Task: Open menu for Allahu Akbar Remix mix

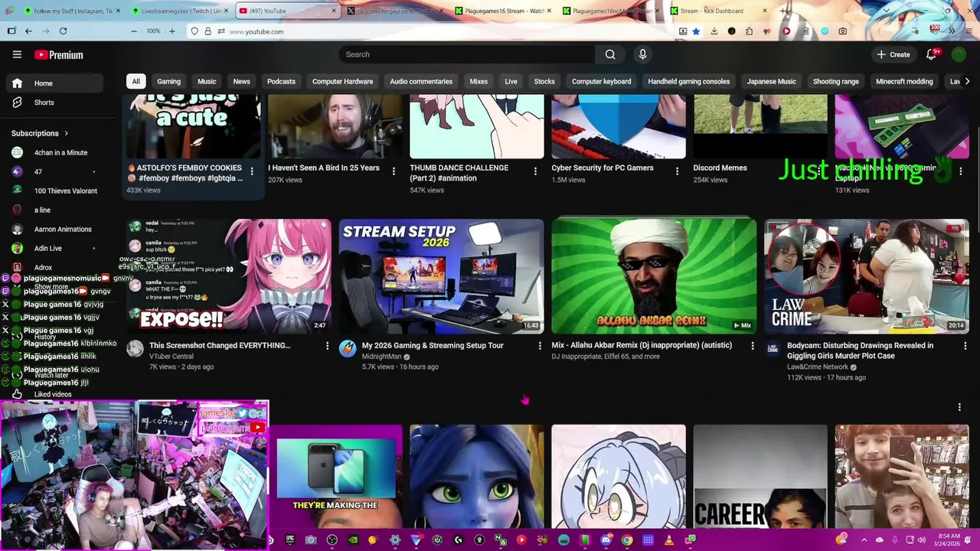Action: [752, 346]
